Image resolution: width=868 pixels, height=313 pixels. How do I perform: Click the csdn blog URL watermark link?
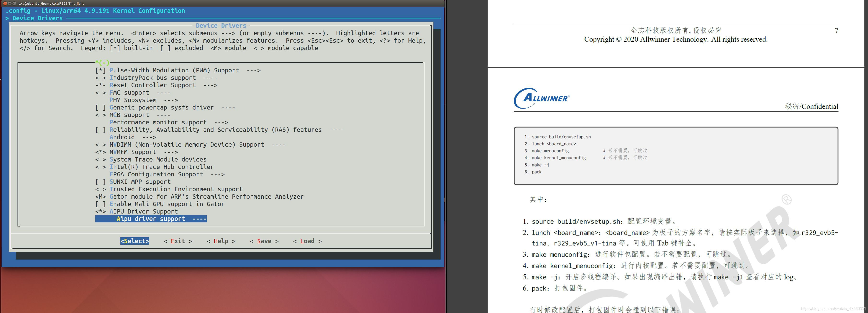[x=833, y=309]
